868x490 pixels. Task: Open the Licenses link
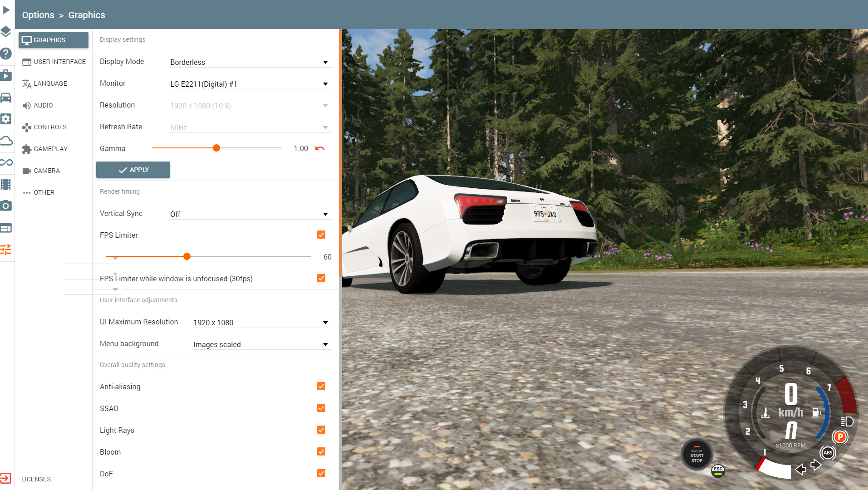tap(36, 479)
